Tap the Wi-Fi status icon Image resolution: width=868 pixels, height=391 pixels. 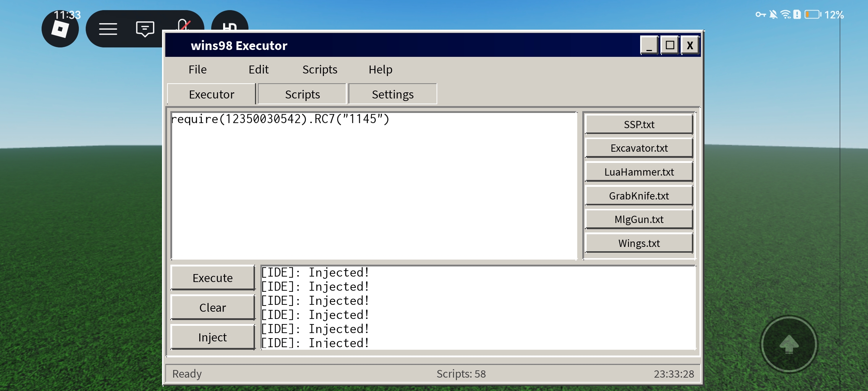coord(786,14)
